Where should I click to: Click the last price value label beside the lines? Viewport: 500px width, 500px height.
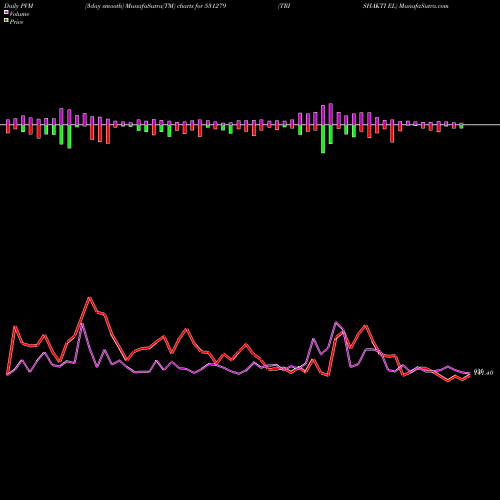[483, 373]
